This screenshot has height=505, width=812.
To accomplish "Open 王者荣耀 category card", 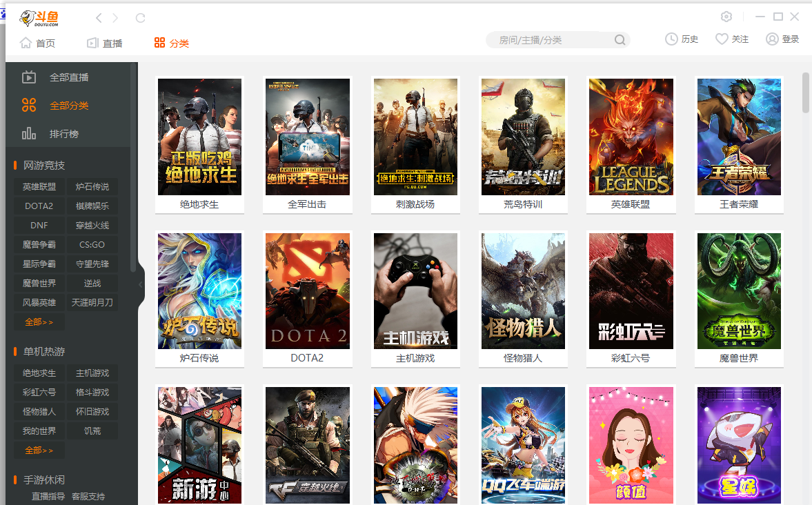I will pyautogui.click(x=739, y=144).
